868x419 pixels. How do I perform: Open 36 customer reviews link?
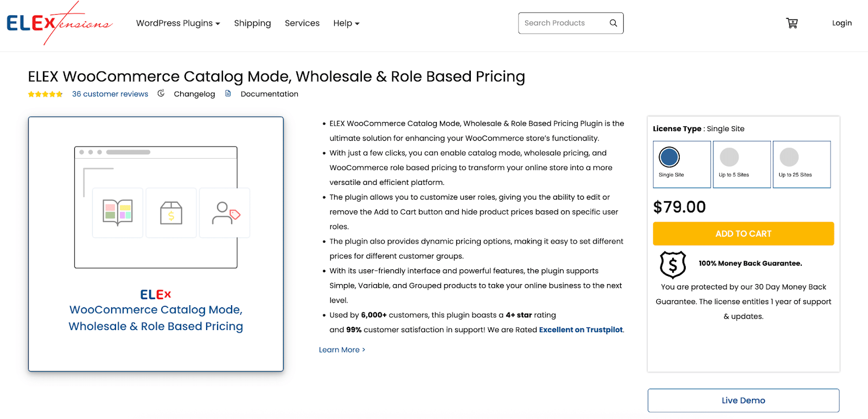coord(110,94)
